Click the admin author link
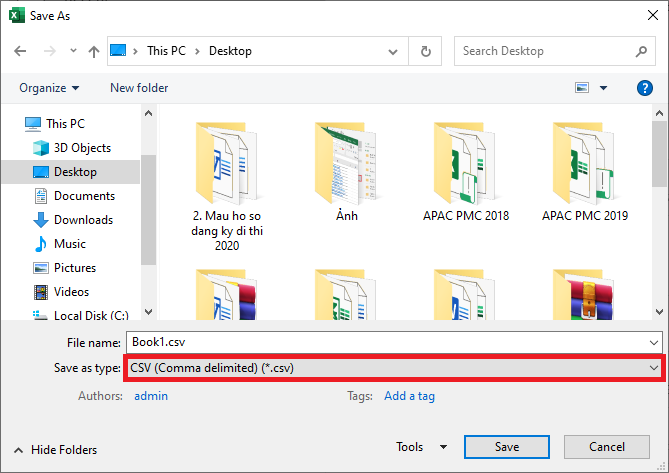 (151, 396)
